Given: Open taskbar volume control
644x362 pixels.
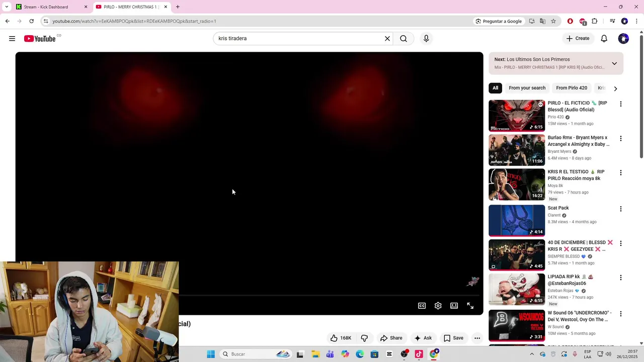Looking at the screenshot, I should click(x=608, y=354).
